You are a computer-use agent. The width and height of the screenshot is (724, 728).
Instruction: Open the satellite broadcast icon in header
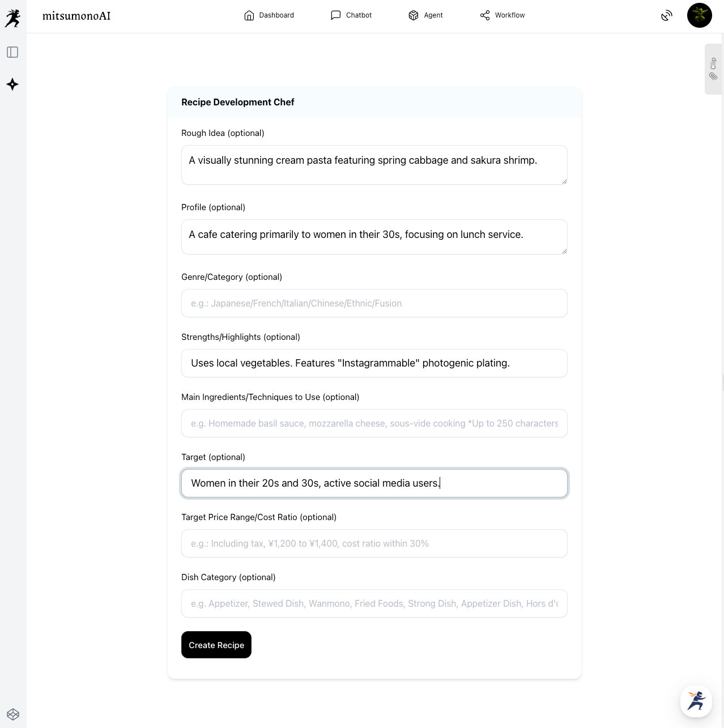[x=667, y=15]
